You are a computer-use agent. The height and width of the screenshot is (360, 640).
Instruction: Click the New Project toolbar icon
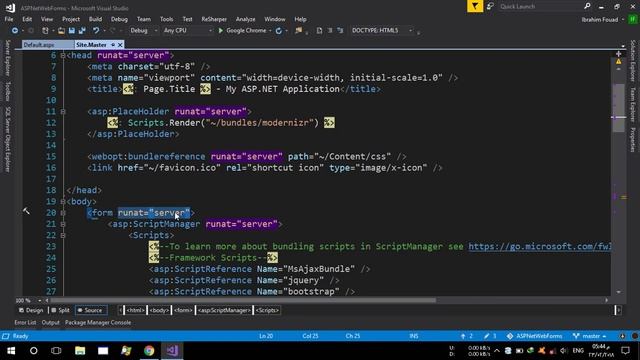pos(45,31)
